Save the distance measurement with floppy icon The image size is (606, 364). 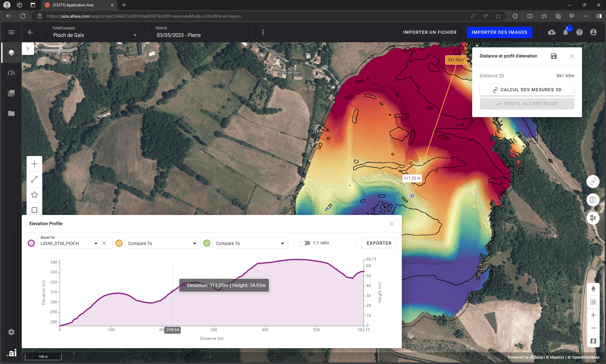click(x=554, y=56)
